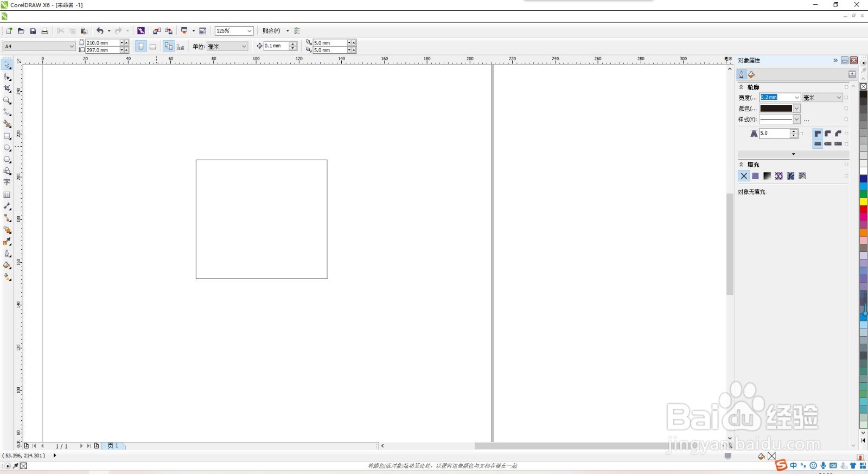Select the square line cap
The image size is (868, 474).
818,144
